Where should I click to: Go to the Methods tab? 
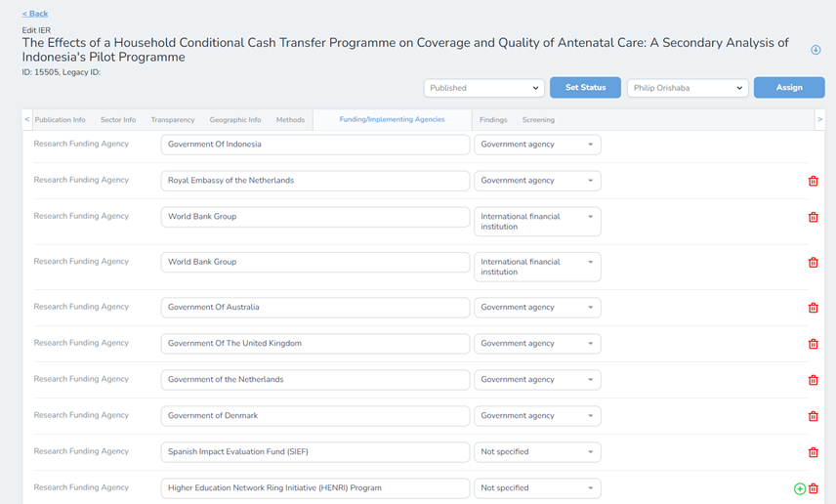click(290, 120)
